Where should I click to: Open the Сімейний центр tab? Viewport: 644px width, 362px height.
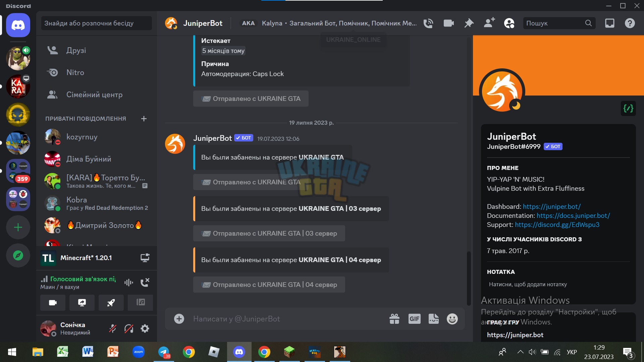(x=97, y=95)
